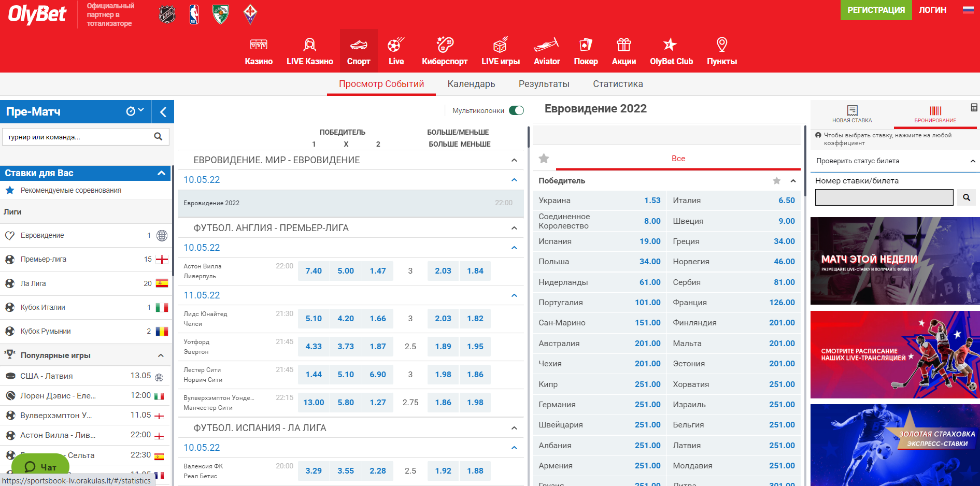Select the Все markets tab
Image resolution: width=980 pixels, height=486 pixels.
coord(678,159)
